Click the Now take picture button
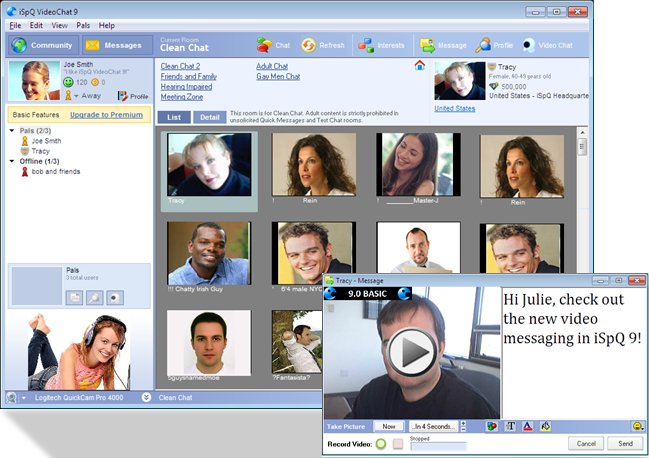This screenshot has width=649, height=458. click(x=388, y=427)
